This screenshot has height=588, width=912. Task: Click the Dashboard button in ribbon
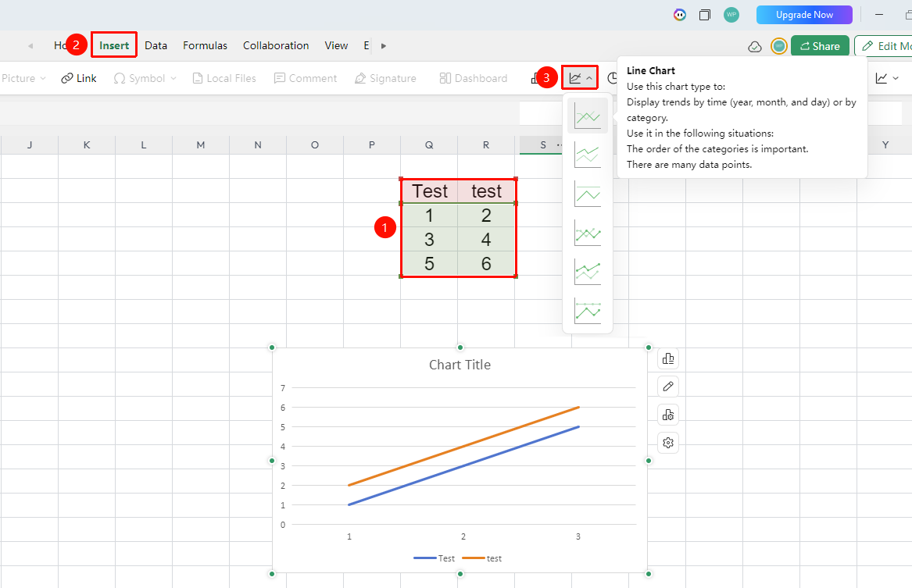click(474, 78)
